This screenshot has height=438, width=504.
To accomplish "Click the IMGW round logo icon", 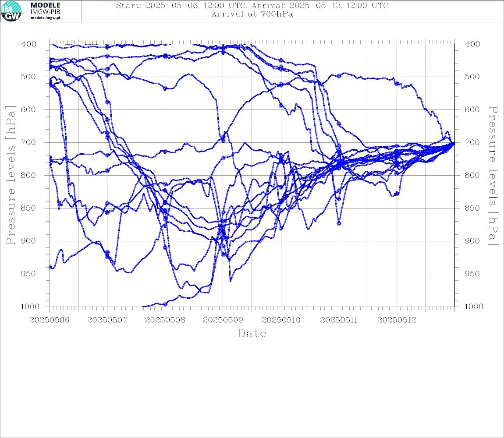I will click(11, 11).
